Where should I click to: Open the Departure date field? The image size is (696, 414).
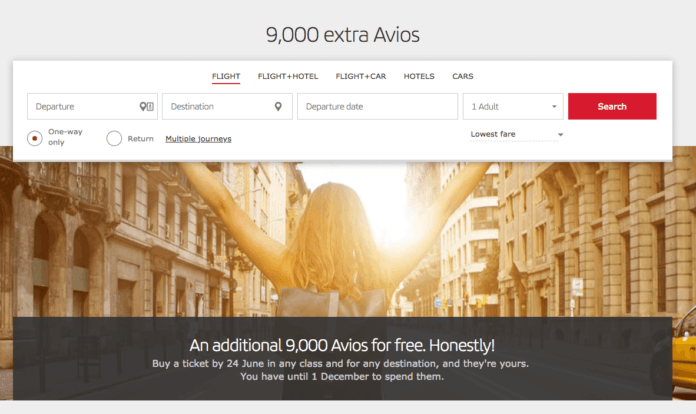377,106
